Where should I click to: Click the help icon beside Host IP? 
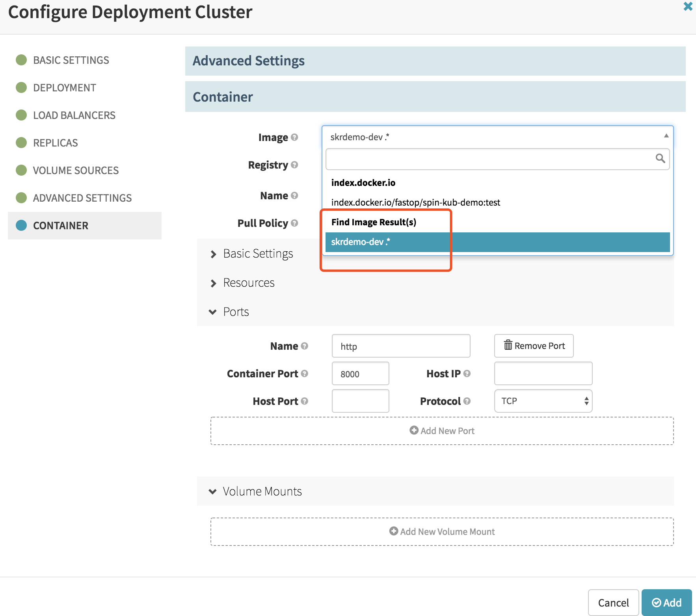pos(467,373)
